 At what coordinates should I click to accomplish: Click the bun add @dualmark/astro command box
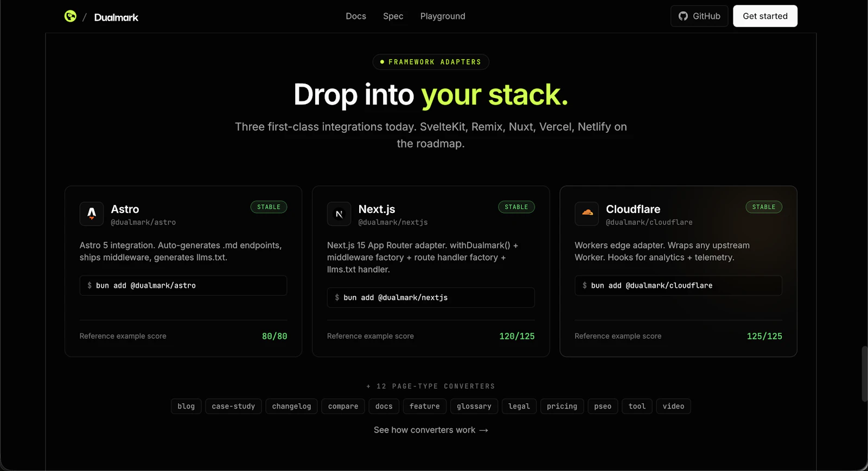point(183,286)
